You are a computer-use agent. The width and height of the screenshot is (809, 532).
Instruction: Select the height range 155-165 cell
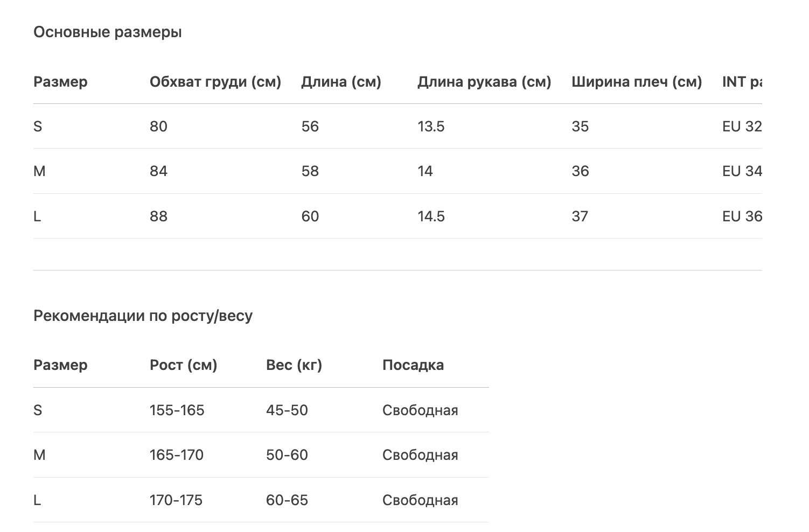[177, 410]
